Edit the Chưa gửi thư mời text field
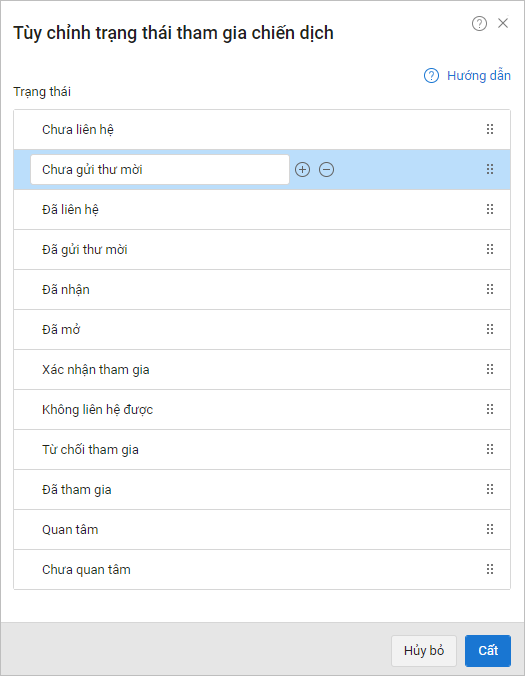 click(x=160, y=169)
